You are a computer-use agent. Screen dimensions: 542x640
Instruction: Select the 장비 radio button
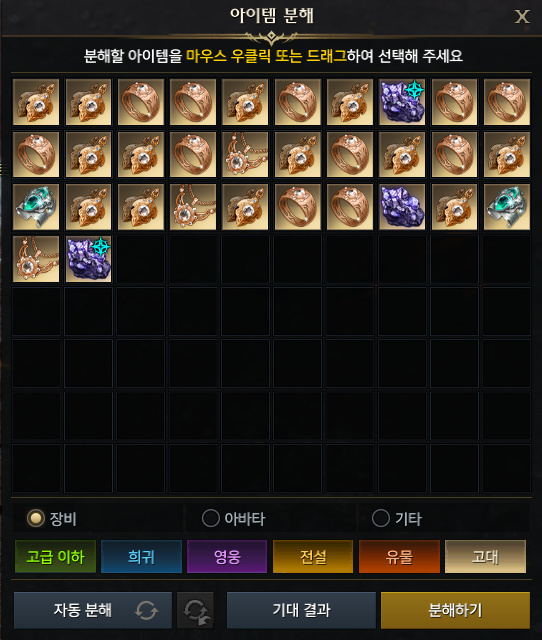coord(36,518)
